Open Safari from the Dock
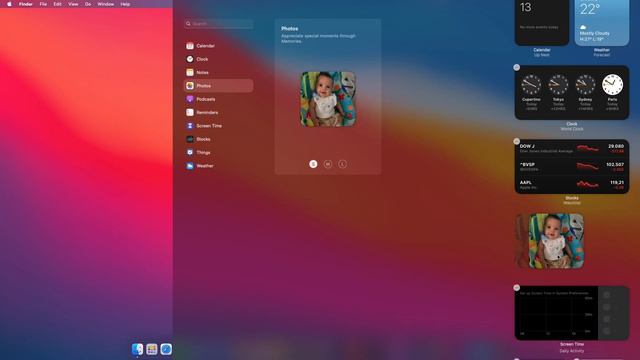 (x=166, y=349)
